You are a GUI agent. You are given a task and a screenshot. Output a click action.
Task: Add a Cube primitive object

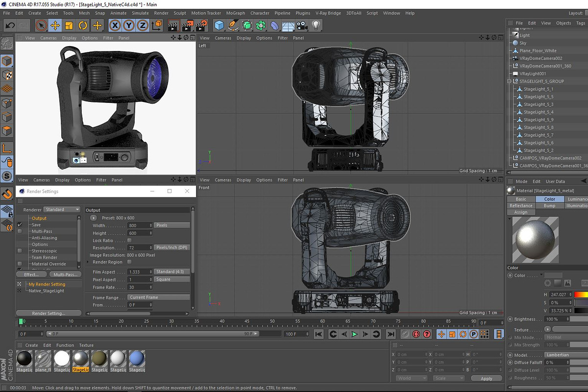pos(220,25)
